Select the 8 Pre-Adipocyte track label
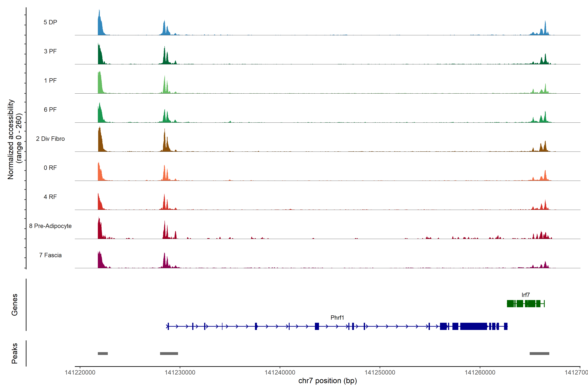Image resolution: width=588 pixels, height=392 pixels. 50,226
